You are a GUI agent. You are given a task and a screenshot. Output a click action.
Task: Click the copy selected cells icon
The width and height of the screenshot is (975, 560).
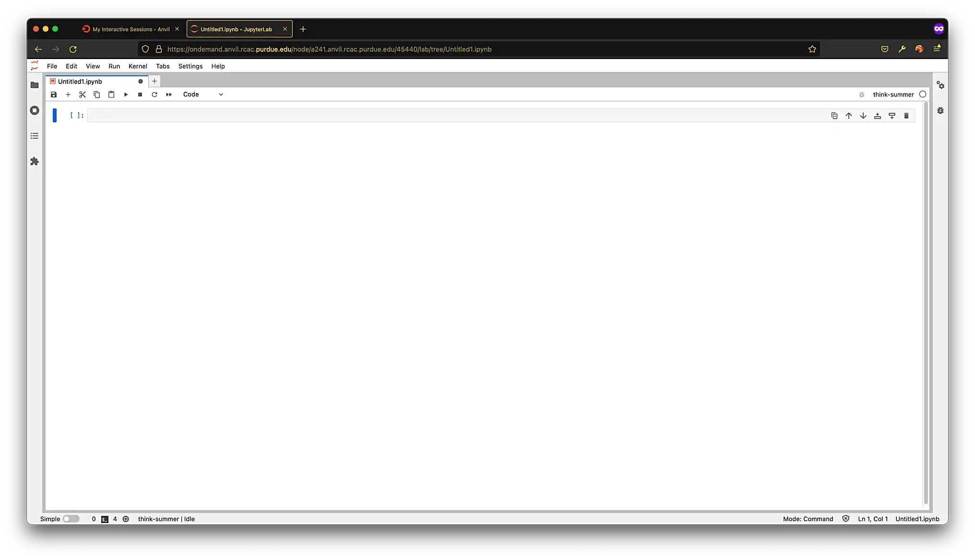tap(96, 94)
